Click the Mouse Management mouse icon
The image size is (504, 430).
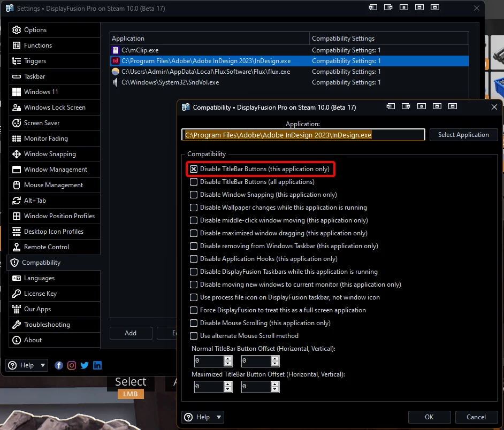pos(17,185)
